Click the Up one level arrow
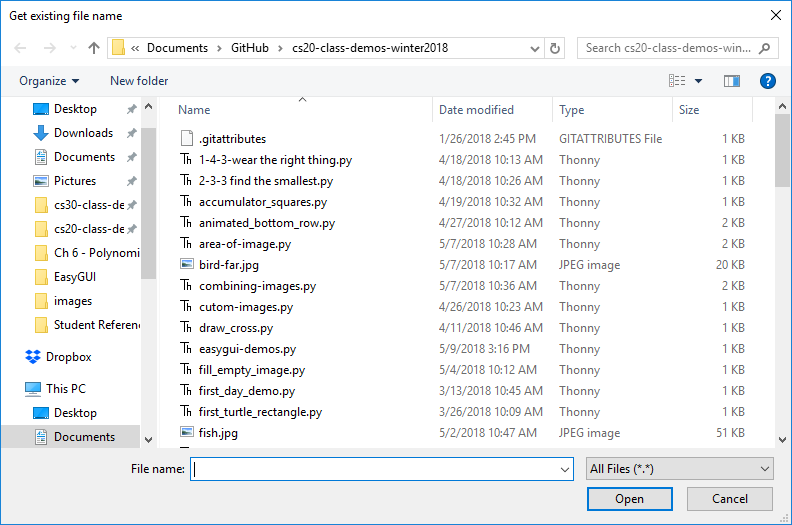The height and width of the screenshot is (525, 792). 94,48
